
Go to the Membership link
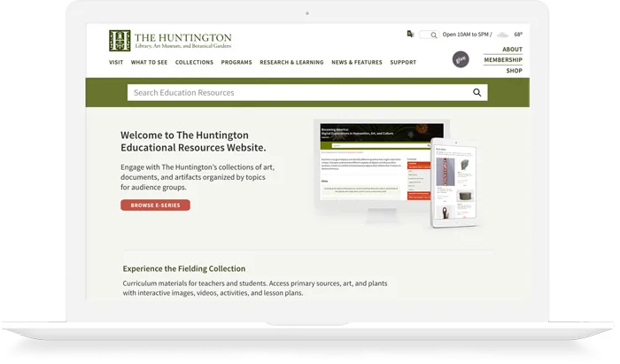pos(503,60)
